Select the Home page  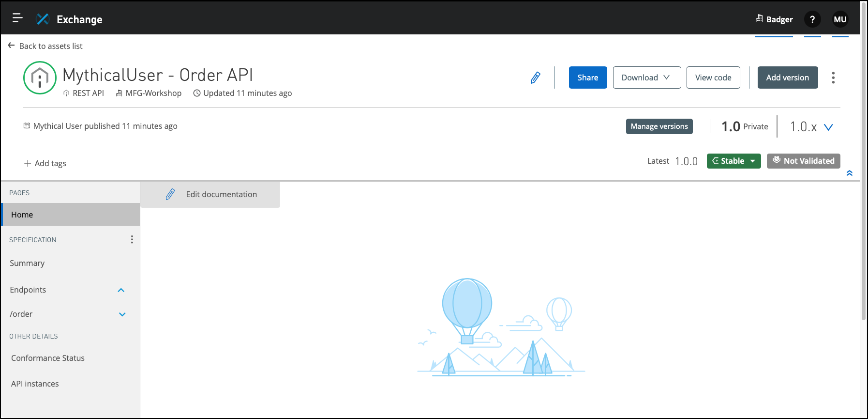tap(71, 215)
